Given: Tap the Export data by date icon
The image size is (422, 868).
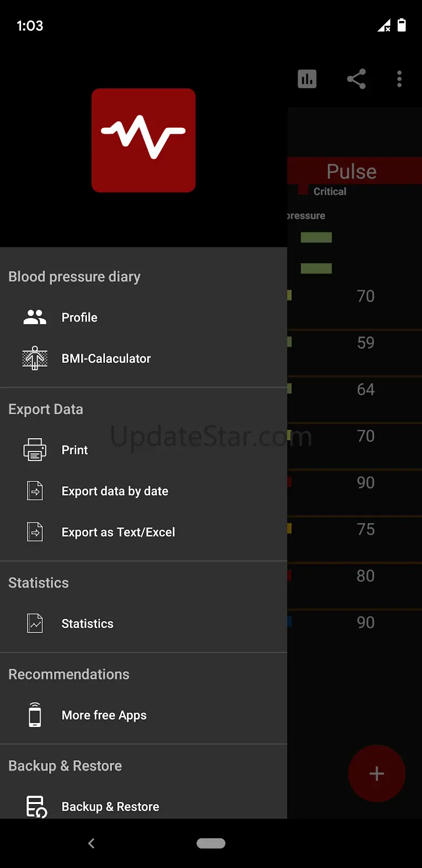Looking at the screenshot, I should (35, 491).
